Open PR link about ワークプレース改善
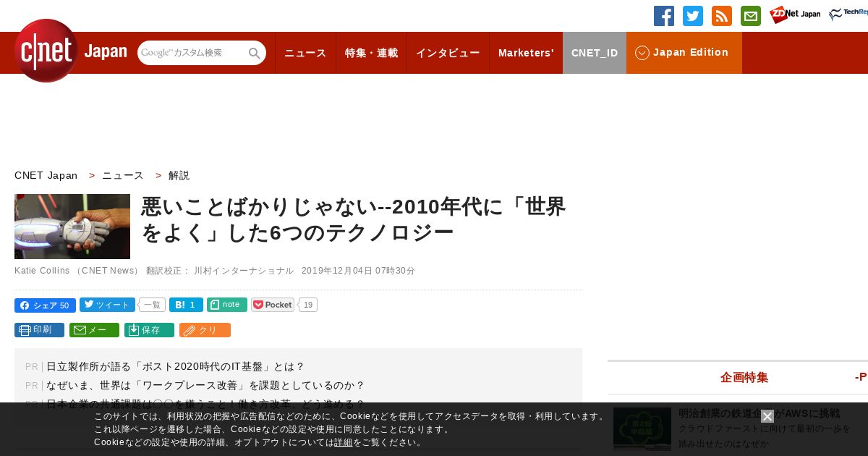This screenshot has height=456, width=868. (205, 386)
